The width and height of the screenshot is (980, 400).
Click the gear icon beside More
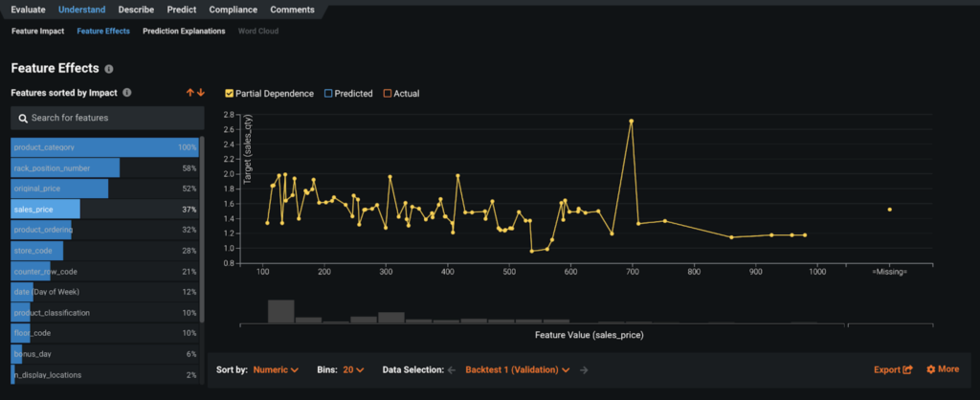[x=930, y=369]
